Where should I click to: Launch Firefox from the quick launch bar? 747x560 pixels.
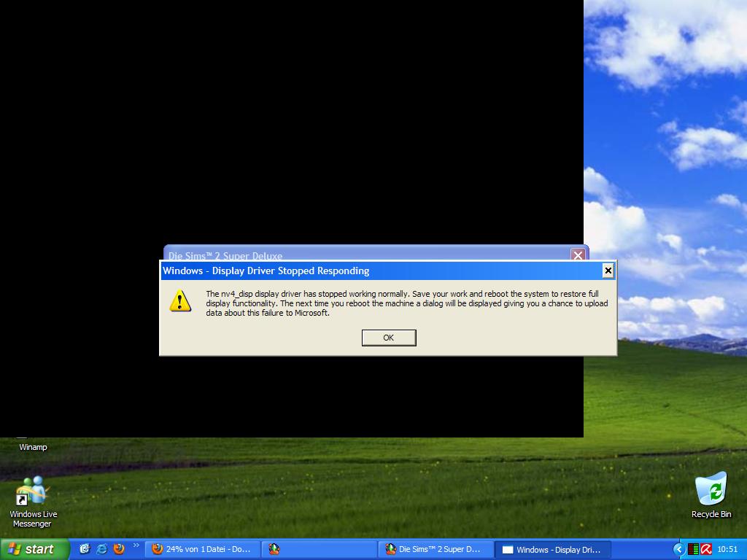[x=119, y=549]
